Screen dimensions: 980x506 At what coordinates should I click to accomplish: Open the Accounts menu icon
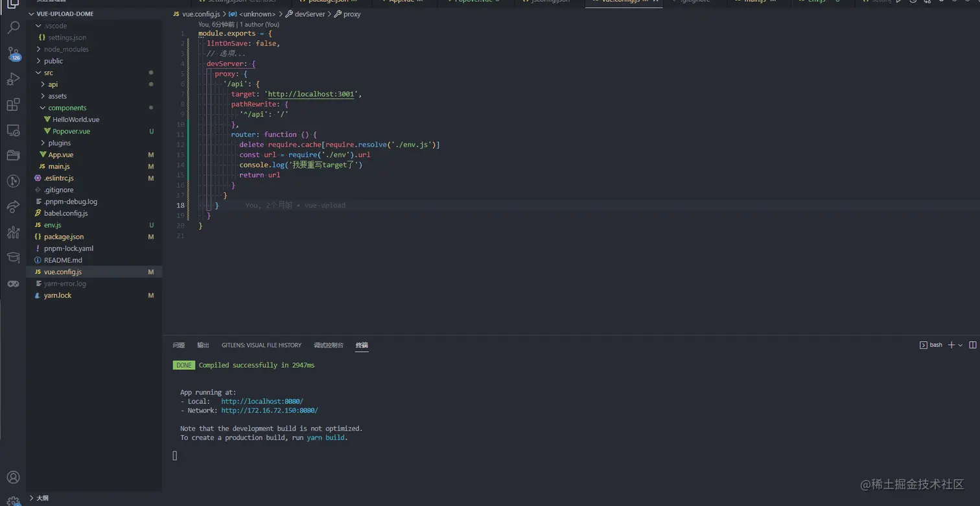13,478
